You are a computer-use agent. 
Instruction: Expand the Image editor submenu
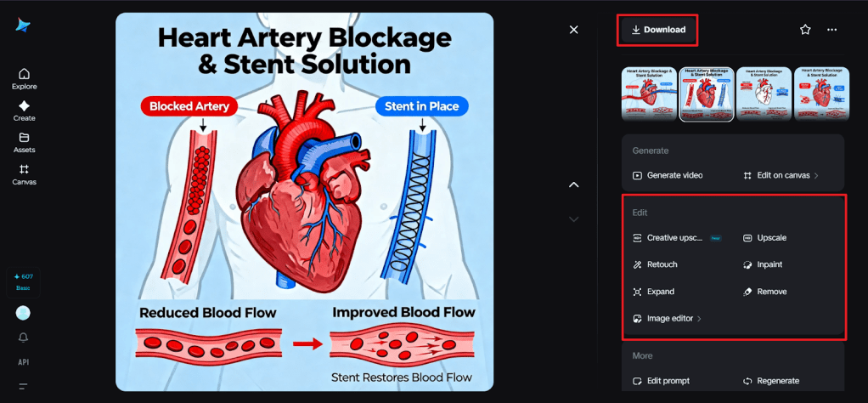670,319
